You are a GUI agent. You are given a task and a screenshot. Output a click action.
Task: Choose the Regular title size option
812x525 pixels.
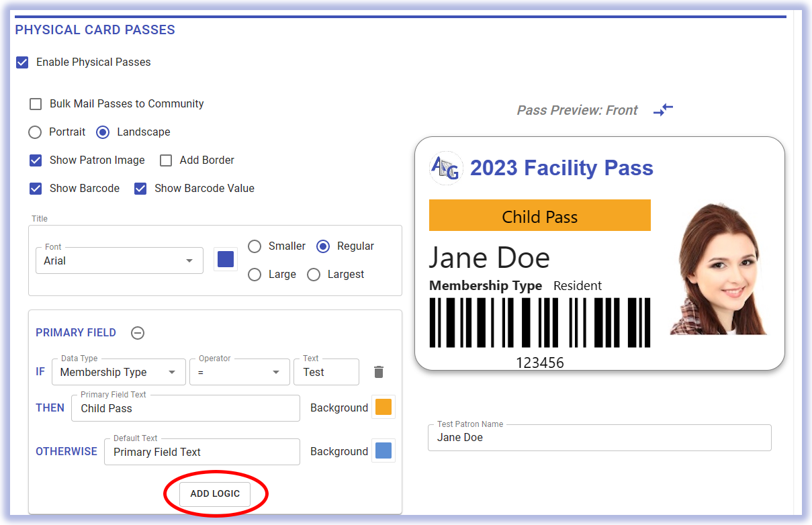pyautogui.click(x=323, y=246)
